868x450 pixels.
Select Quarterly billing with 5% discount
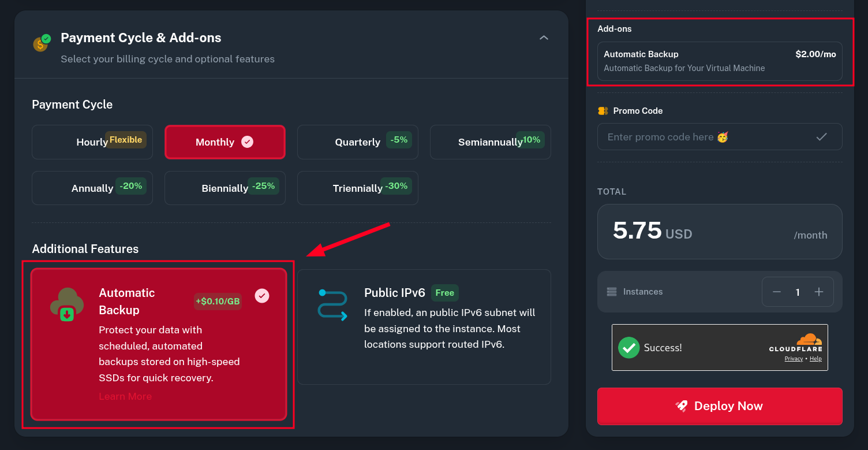pos(357,142)
